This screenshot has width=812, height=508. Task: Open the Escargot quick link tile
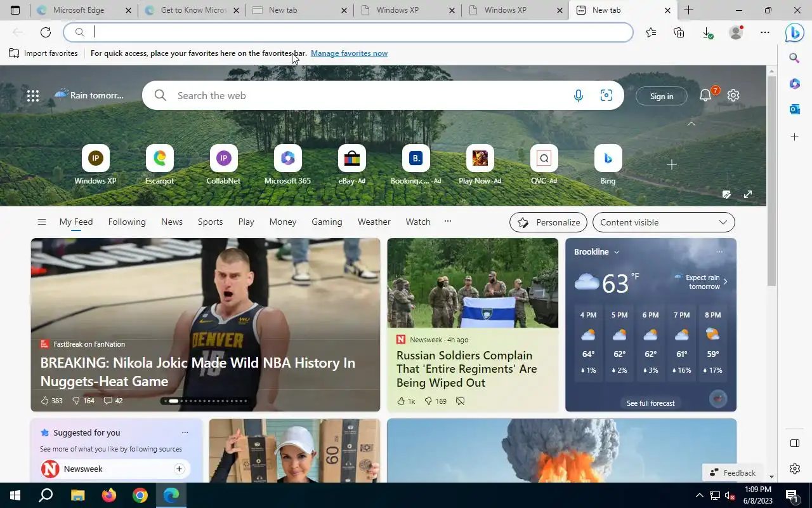(x=160, y=164)
